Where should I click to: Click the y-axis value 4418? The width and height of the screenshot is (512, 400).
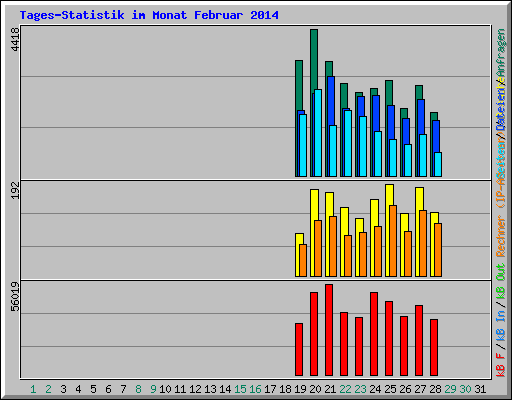pos(15,39)
